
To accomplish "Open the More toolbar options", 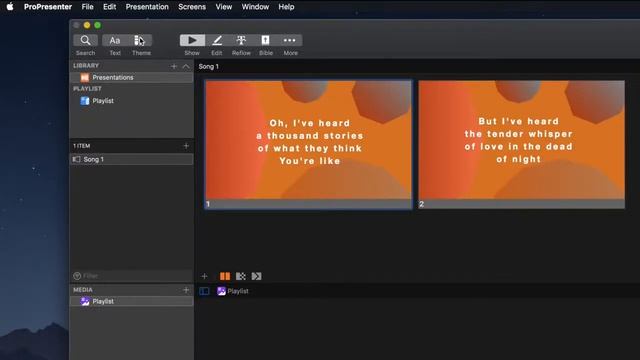I will (290, 40).
